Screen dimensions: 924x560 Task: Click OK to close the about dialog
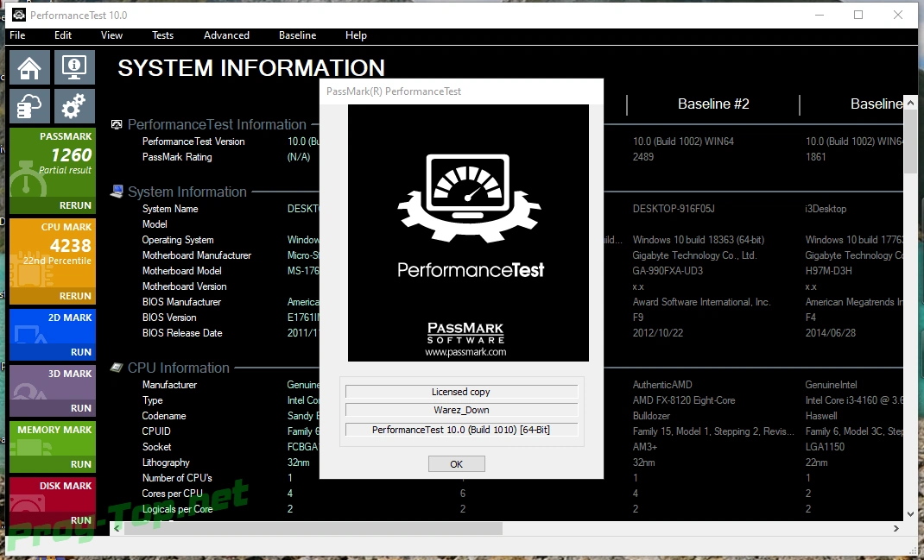pos(457,464)
